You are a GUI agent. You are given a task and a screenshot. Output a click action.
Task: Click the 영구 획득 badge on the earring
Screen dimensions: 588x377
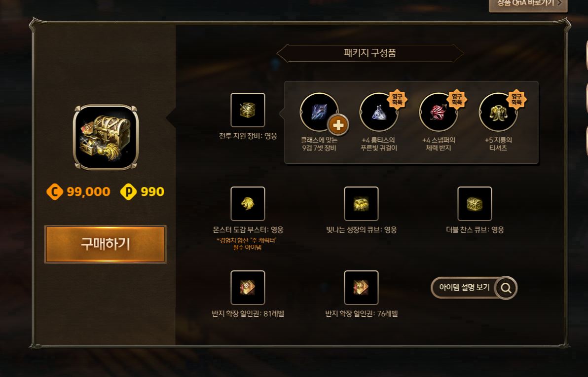(x=397, y=99)
